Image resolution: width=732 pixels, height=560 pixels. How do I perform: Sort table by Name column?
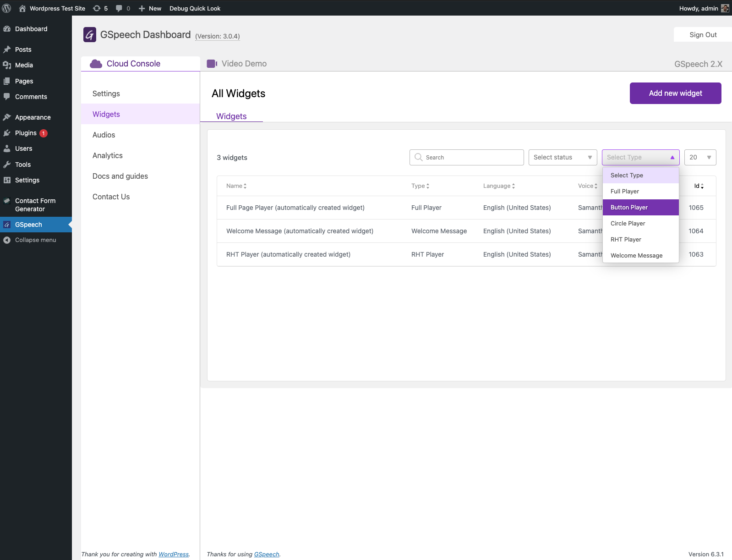coord(236,186)
